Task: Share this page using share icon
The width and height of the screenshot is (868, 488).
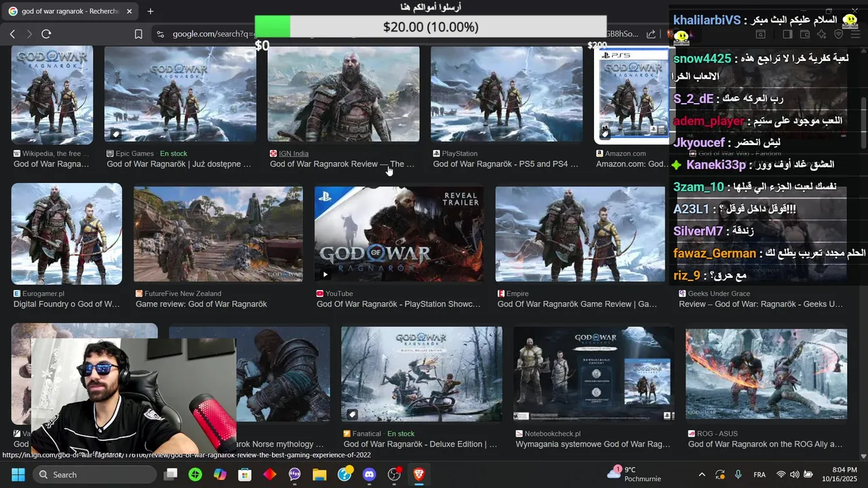Action: point(651,34)
